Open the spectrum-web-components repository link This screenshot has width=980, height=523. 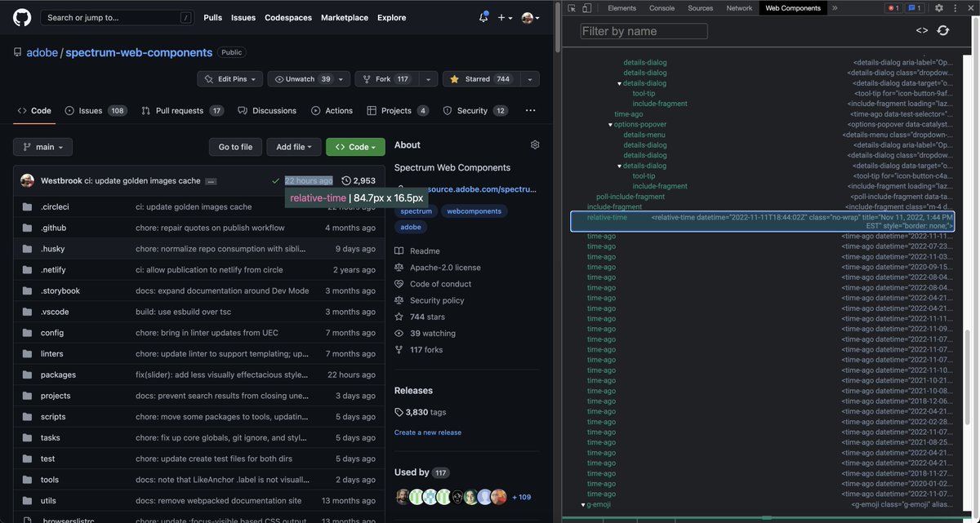[x=139, y=52]
